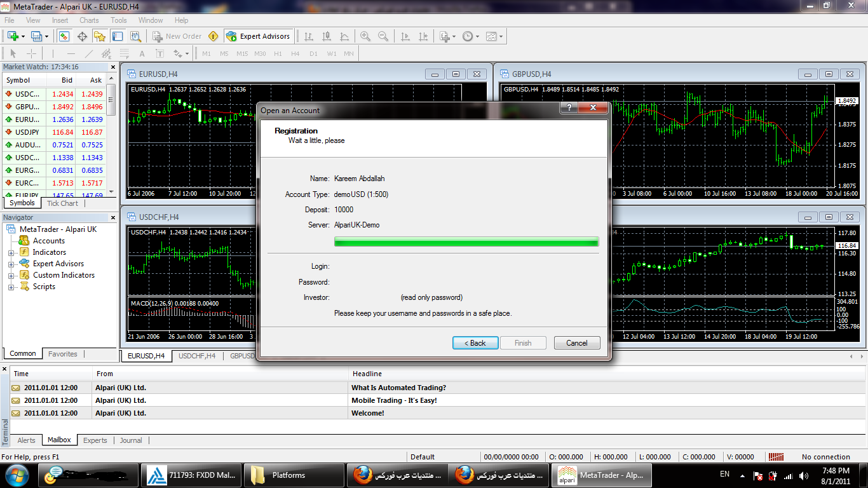
Task: Click the green registration progress bar
Action: [466, 241]
